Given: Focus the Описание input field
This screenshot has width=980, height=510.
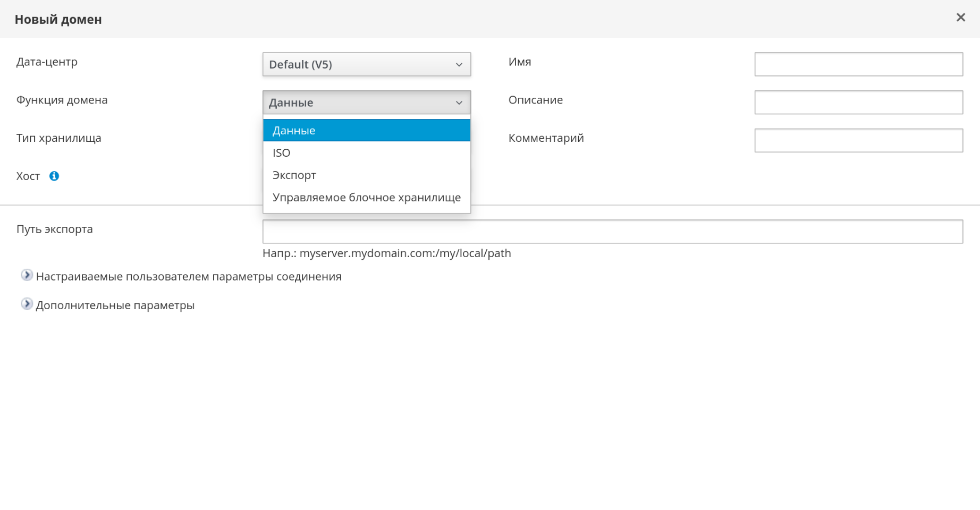Looking at the screenshot, I should 858,103.
